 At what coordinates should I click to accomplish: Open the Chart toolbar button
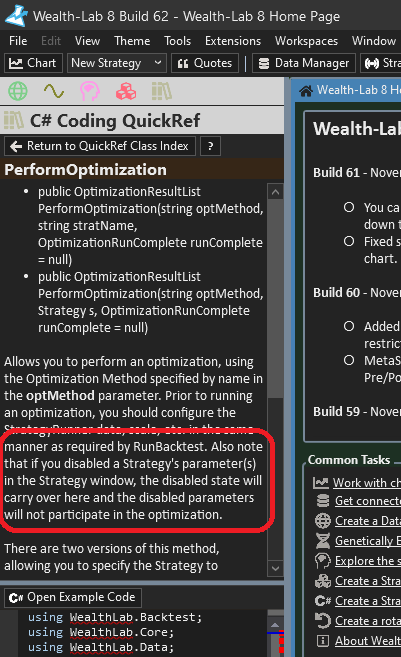tap(33, 63)
